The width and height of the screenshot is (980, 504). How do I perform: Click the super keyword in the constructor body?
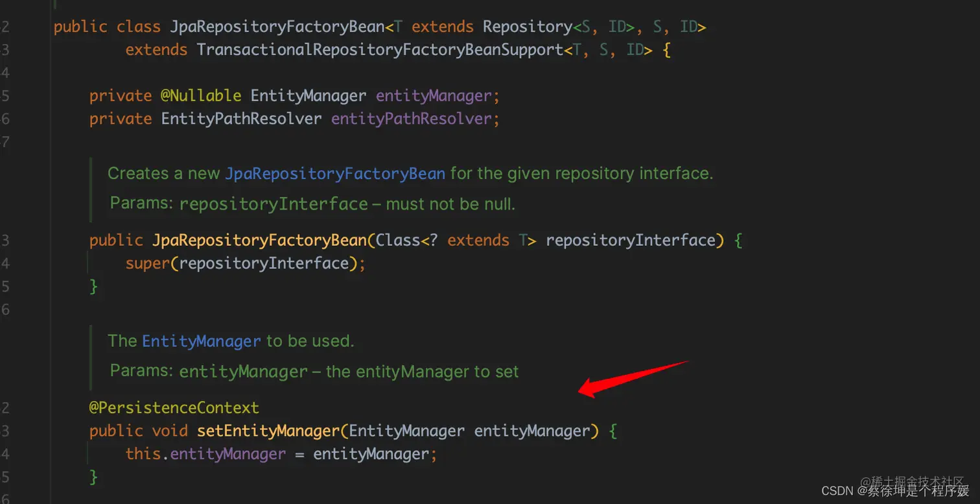(148, 263)
